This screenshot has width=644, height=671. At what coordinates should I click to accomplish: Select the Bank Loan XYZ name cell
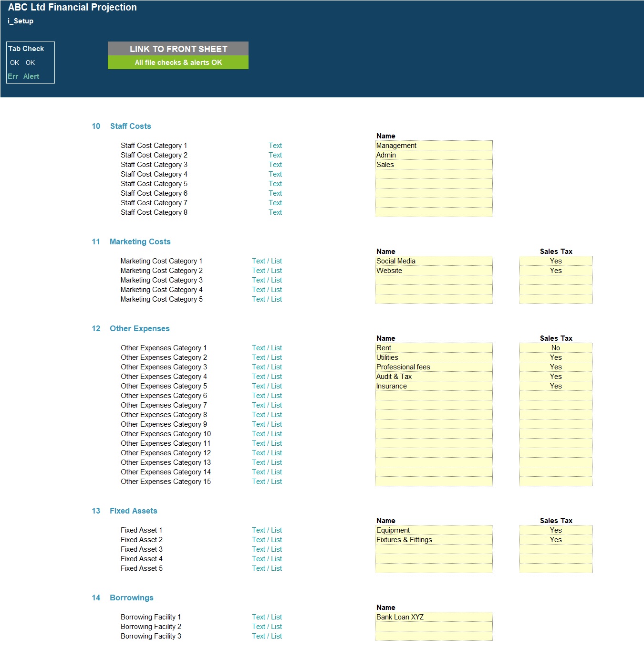pos(434,617)
